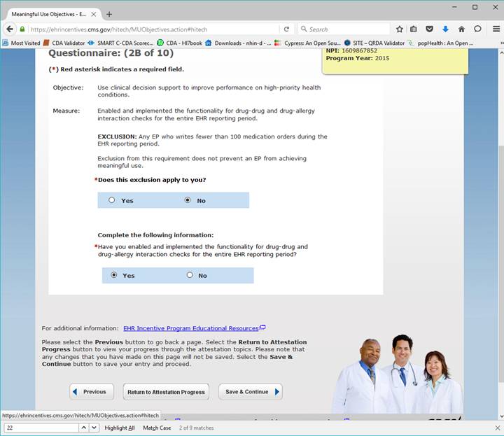Open the CDA Validator bookmark
Screen dimensions: 504x436
[x=64, y=43]
